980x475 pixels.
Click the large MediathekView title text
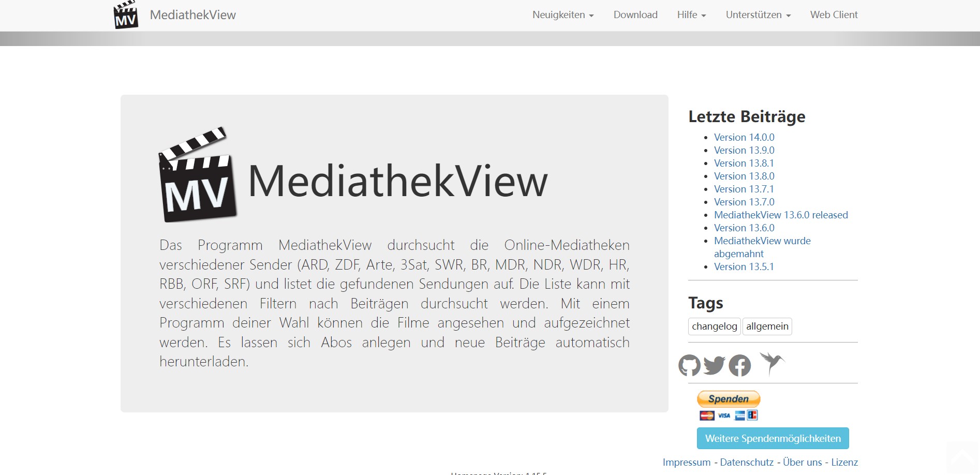pyautogui.click(x=398, y=181)
